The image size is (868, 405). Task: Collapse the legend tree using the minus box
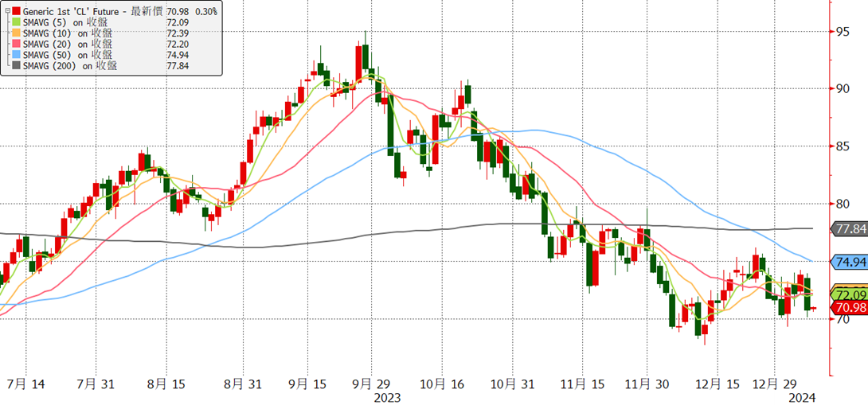point(6,10)
